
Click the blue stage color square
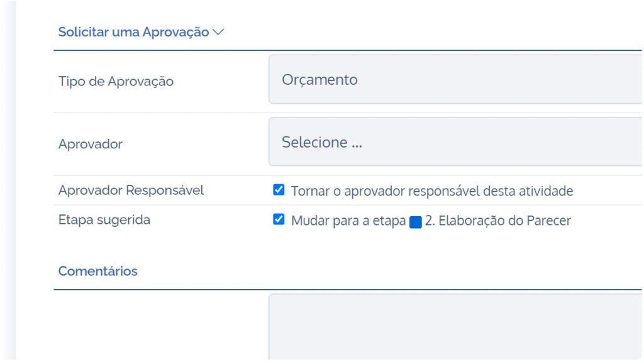pos(416,222)
